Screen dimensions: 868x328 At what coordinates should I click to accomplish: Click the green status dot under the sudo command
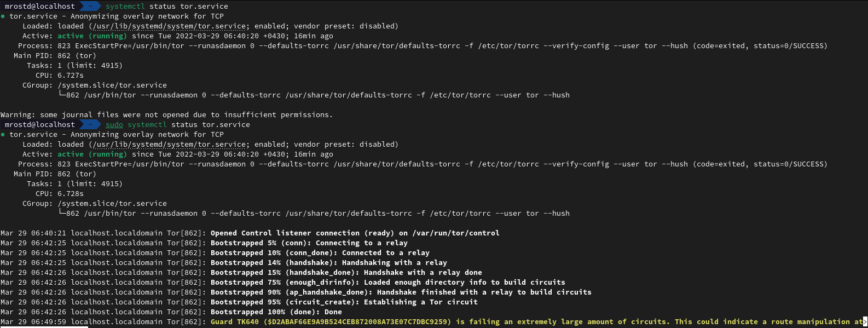3,135
